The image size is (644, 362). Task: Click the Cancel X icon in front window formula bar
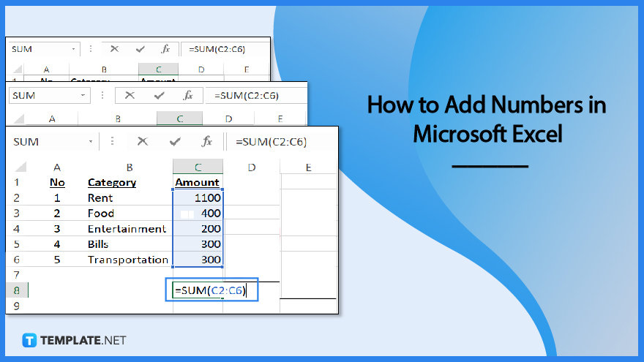(x=143, y=141)
